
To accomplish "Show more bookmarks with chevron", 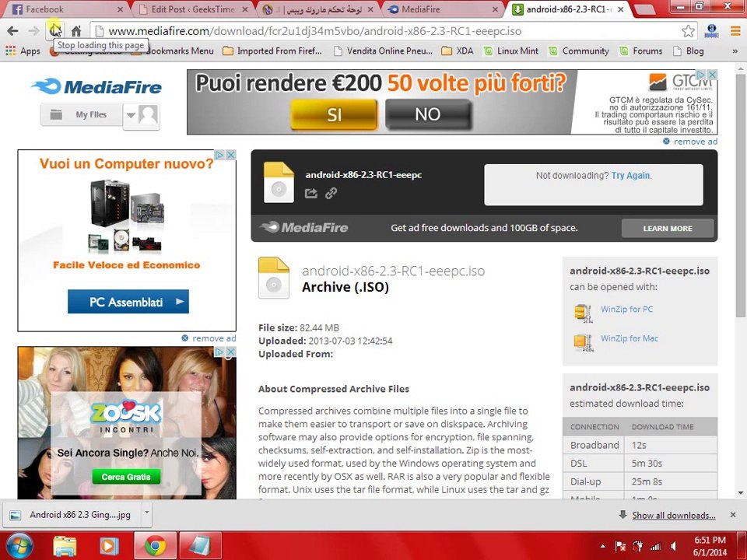I will [735, 51].
